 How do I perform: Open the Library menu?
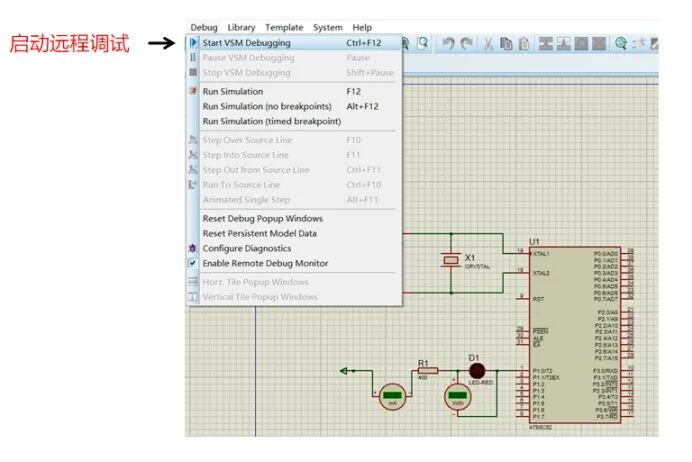(x=241, y=27)
